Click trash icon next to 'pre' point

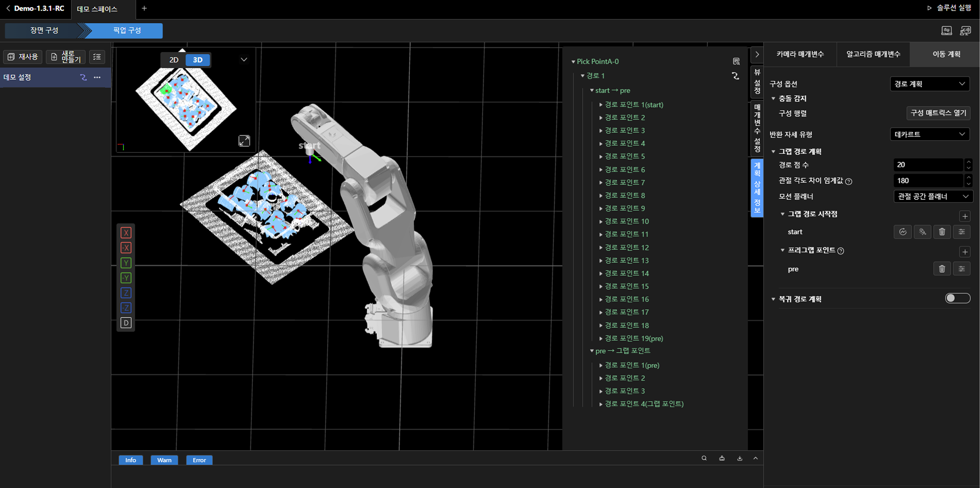942,269
